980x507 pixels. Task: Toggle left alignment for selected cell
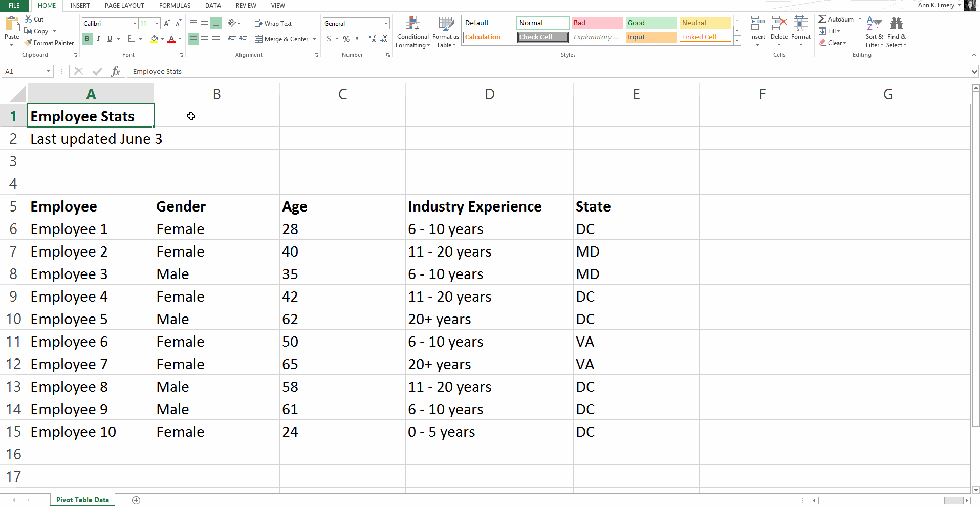click(193, 39)
